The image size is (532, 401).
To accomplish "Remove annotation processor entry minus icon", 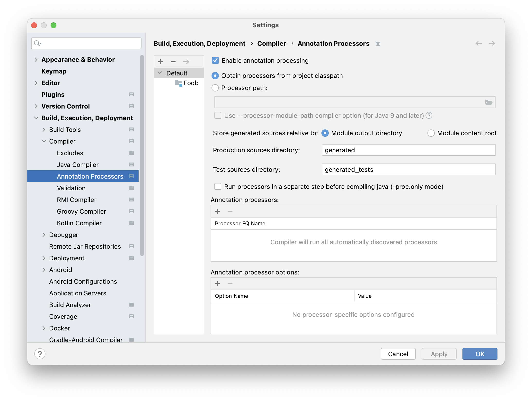I will (230, 211).
